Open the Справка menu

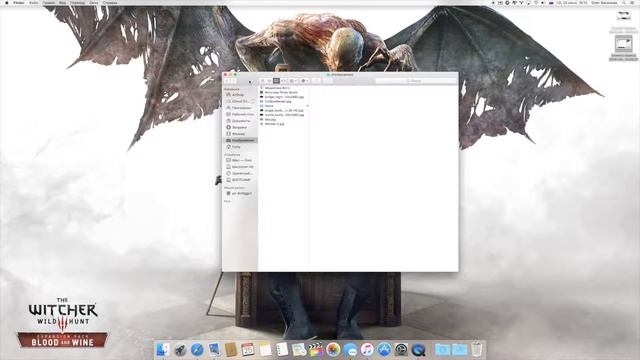[x=110, y=2]
